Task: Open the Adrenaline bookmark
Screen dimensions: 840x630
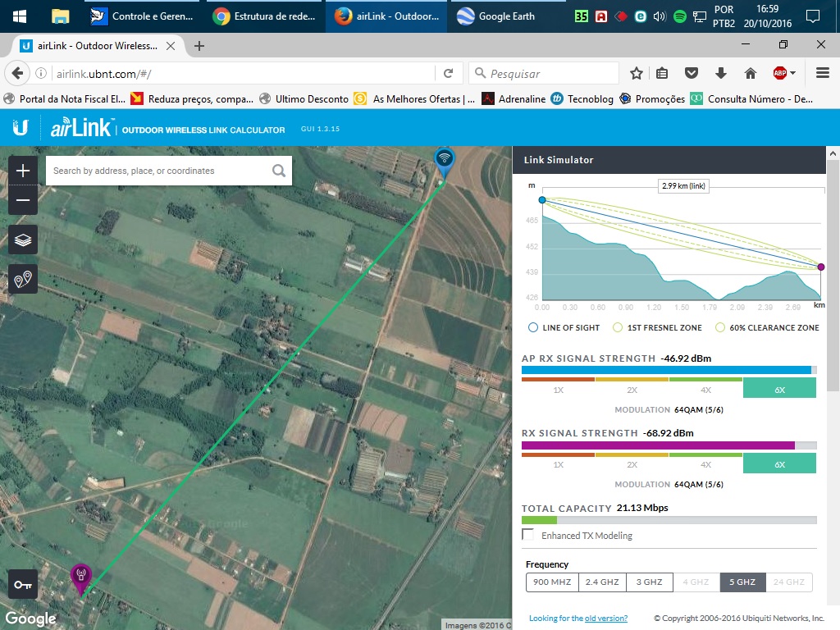Action: (x=514, y=99)
